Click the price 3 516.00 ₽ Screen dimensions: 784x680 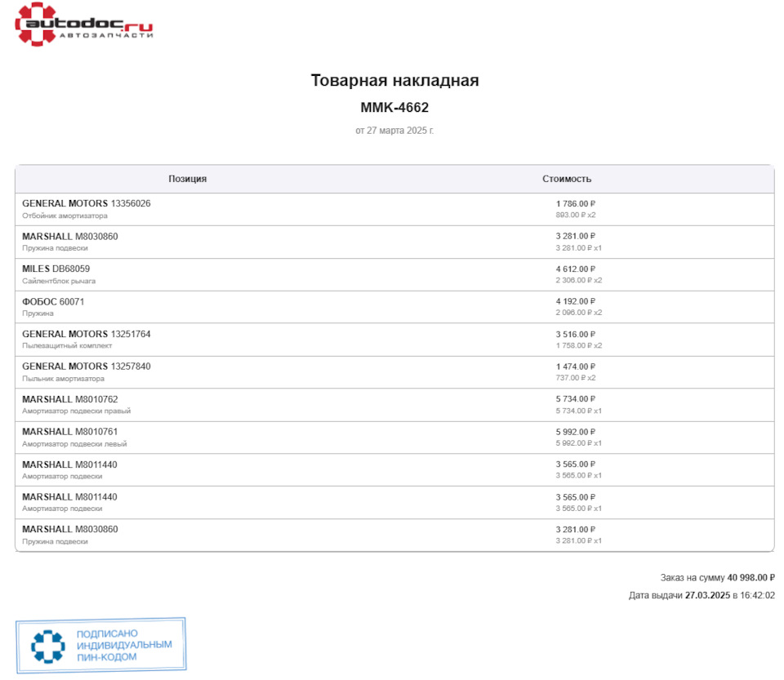click(576, 334)
